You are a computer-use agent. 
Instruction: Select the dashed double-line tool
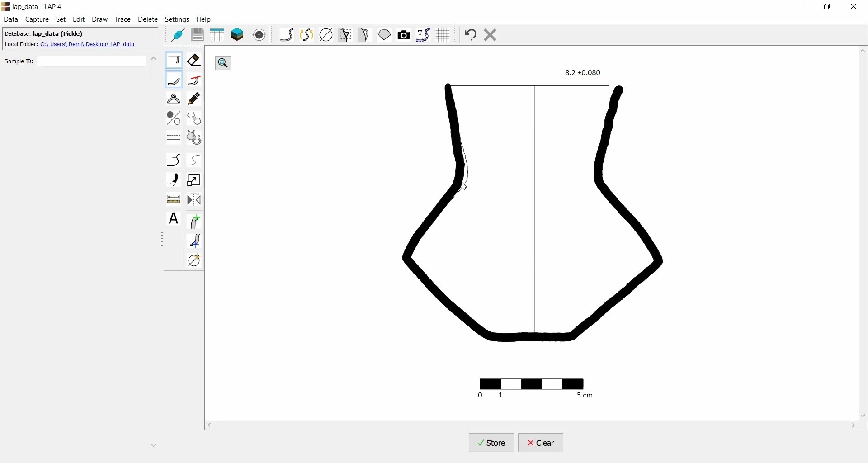click(x=175, y=137)
